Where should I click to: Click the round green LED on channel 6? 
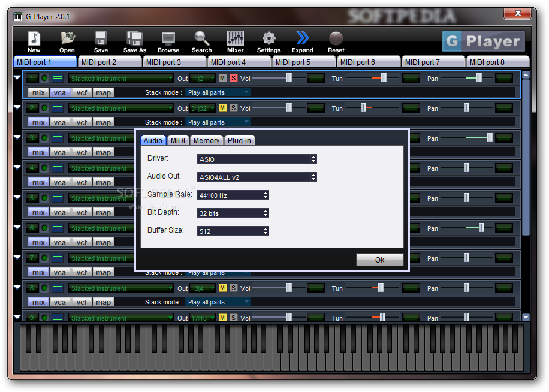pos(44,228)
